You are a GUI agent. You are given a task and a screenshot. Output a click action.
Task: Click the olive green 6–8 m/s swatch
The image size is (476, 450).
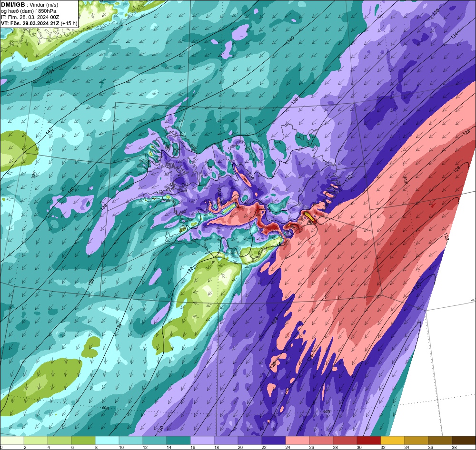pyautogui.click(x=83, y=440)
